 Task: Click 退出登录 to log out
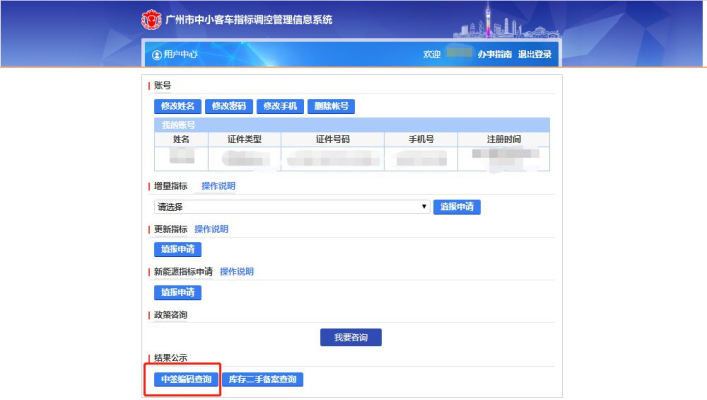[534, 54]
